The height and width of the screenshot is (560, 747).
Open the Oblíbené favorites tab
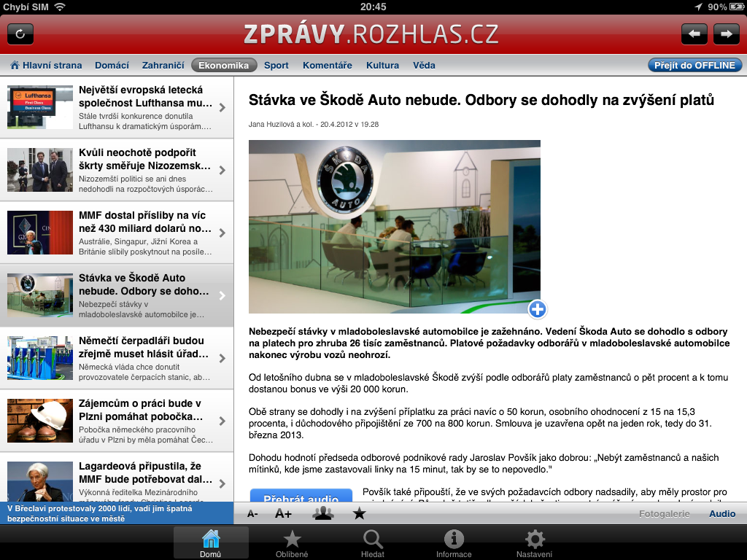pyautogui.click(x=292, y=542)
